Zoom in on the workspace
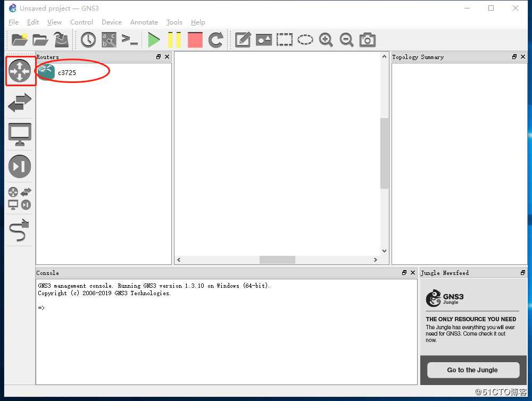532x401 pixels. [326, 40]
